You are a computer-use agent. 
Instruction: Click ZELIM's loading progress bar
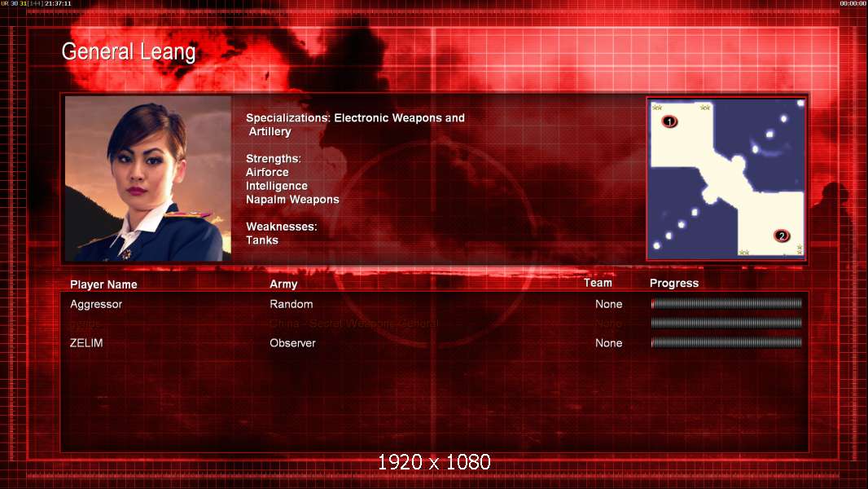(726, 343)
